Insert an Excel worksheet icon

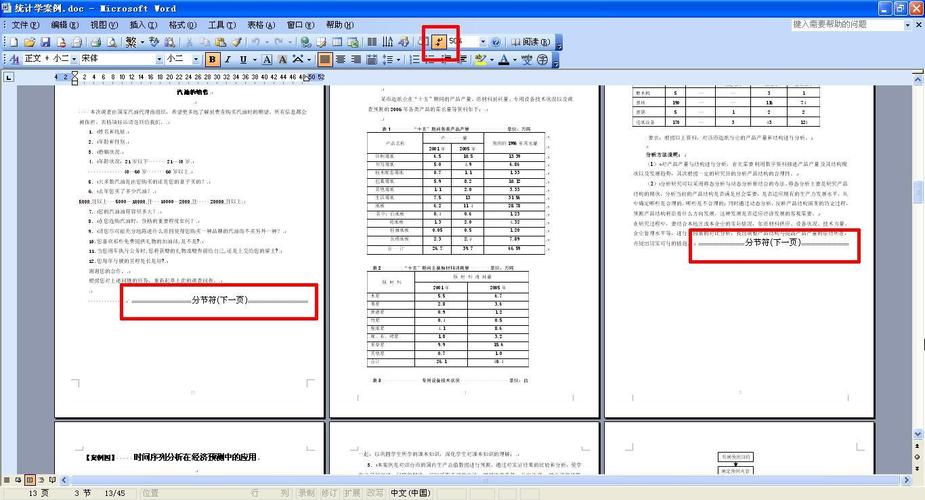pyautogui.click(x=353, y=42)
